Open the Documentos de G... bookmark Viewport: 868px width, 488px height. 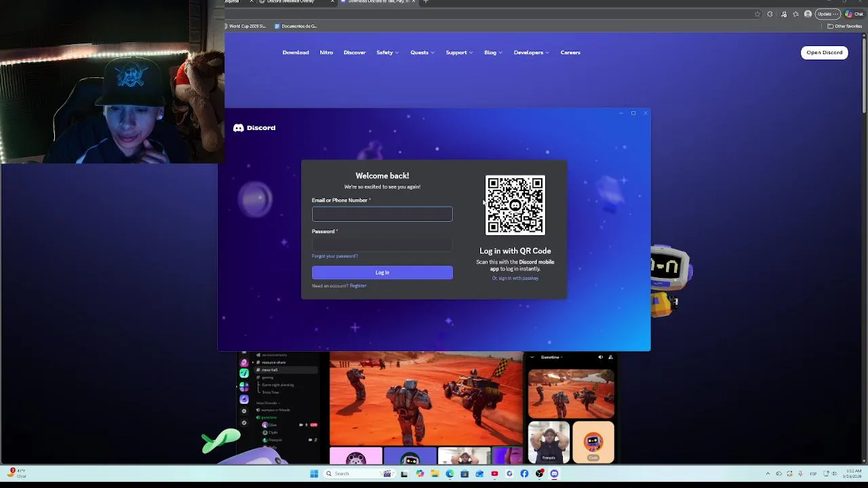click(x=296, y=26)
